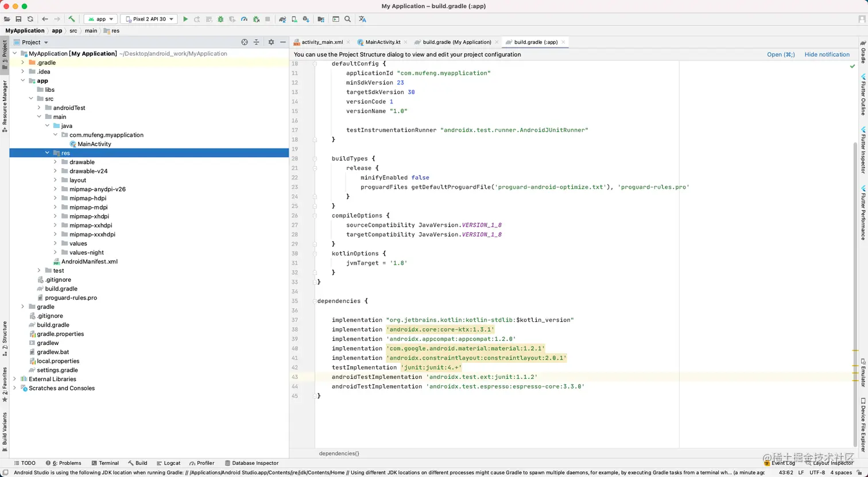Toggle the 2: Favorites tool window
868x477 pixels.
click(5, 385)
